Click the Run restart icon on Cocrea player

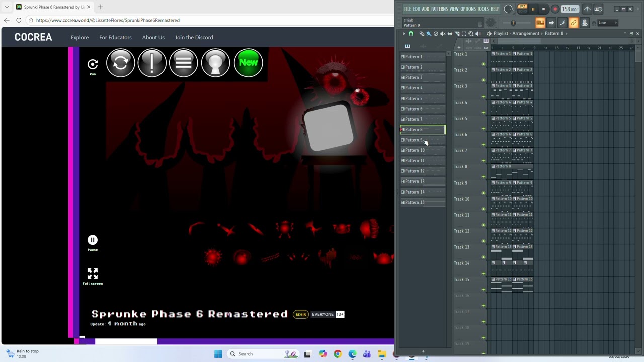(93, 66)
